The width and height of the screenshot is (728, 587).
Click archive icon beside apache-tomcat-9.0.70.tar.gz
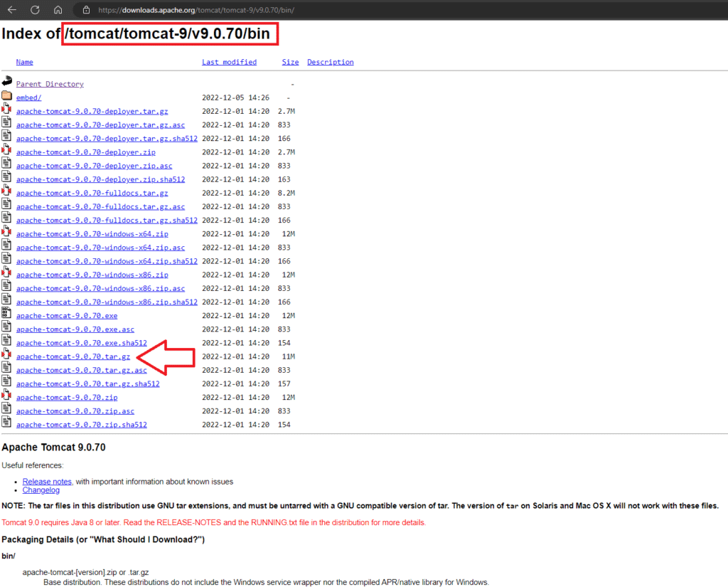click(x=6, y=354)
